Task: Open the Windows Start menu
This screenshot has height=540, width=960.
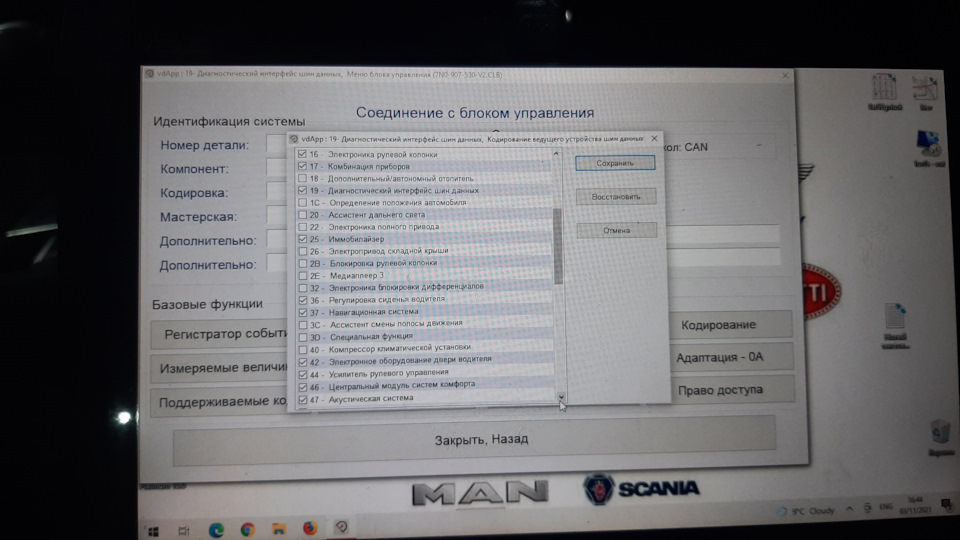Action: tap(154, 531)
